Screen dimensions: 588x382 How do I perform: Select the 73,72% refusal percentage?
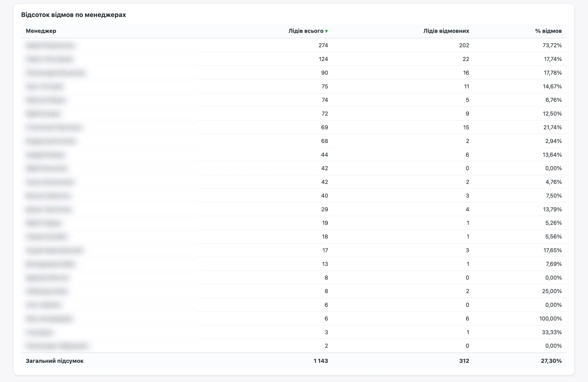[552, 45]
